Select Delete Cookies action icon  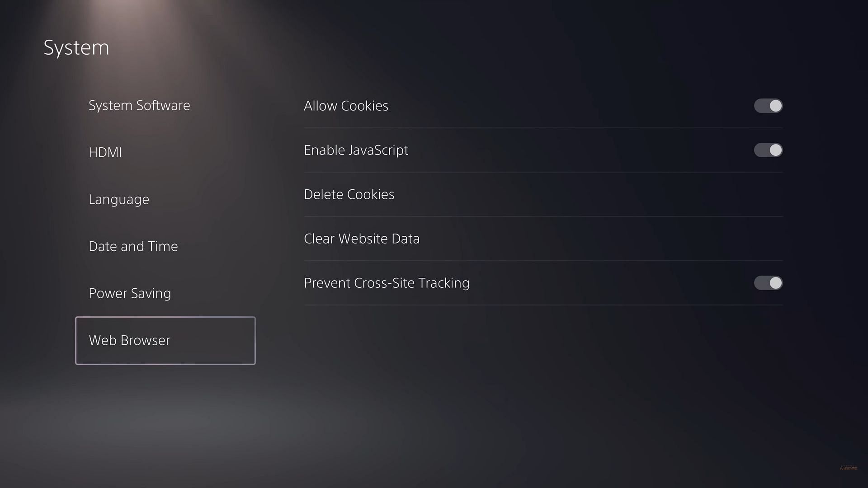click(349, 194)
